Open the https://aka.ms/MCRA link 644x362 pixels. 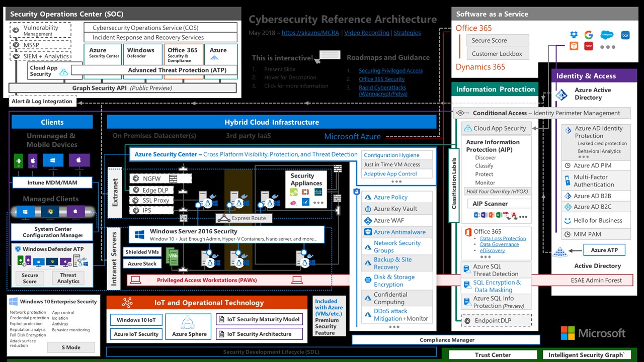310,33
